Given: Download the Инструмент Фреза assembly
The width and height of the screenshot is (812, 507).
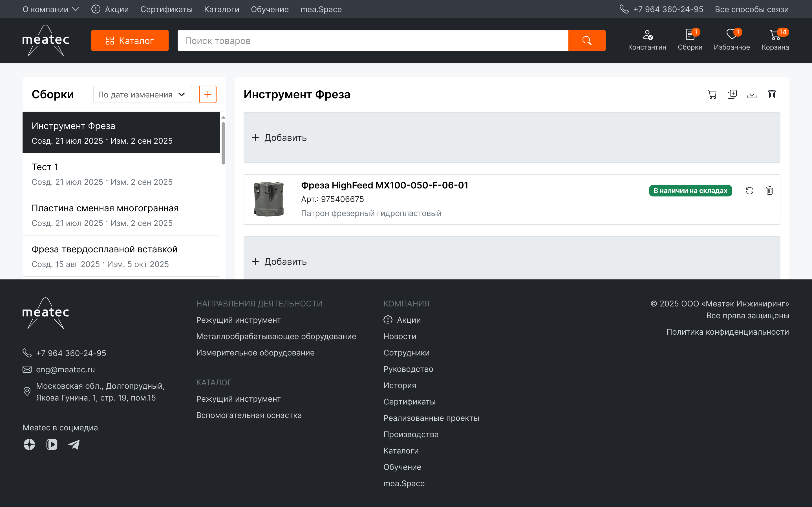Looking at the screenshot, I should (752, 95).
